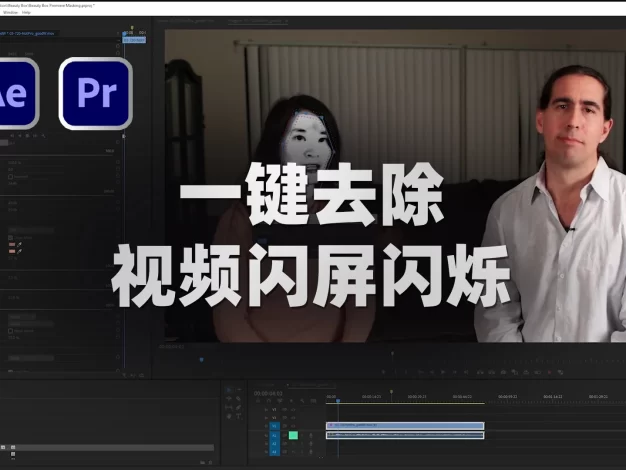Open the Help menu
Viewport: 626px width, 470px height.
point(26,13)
